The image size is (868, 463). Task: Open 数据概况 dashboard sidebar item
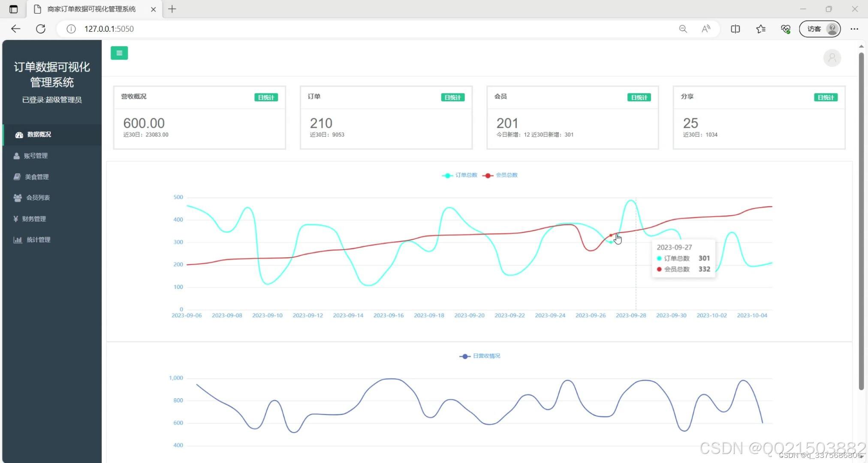click(39, 135)
